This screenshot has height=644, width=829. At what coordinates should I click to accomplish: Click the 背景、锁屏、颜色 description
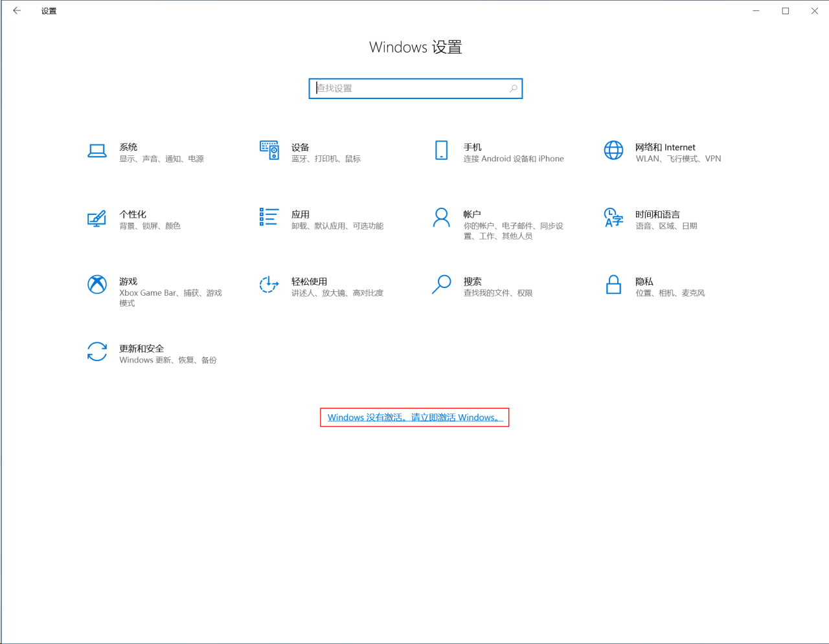point(150,226)
